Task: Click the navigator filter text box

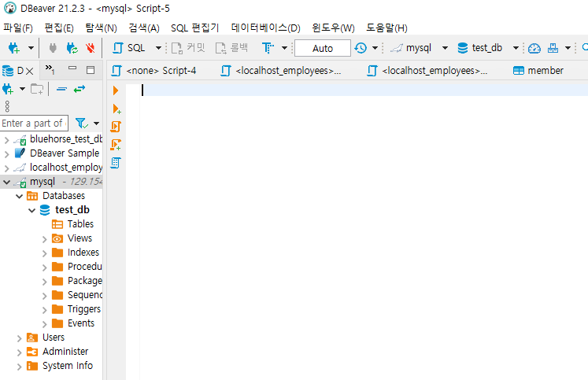Action: coord(34,124)
